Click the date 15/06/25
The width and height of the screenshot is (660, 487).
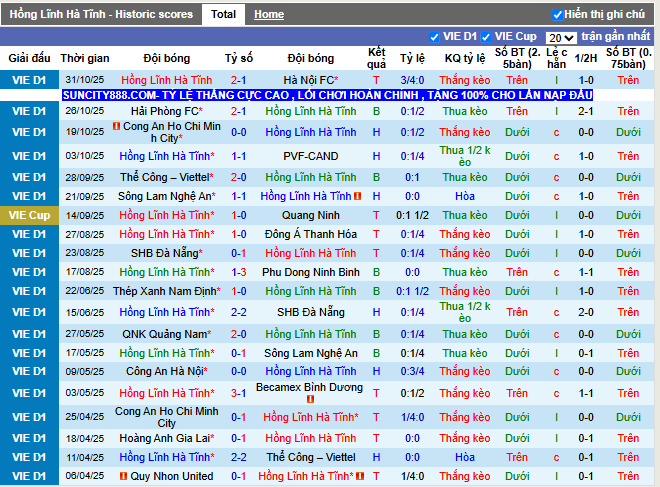(x=85, y=312)
